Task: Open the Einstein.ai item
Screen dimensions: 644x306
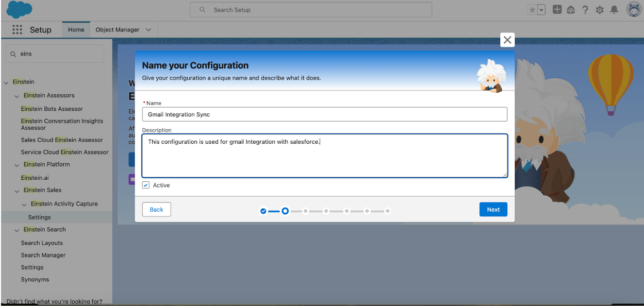Action: 35,178
